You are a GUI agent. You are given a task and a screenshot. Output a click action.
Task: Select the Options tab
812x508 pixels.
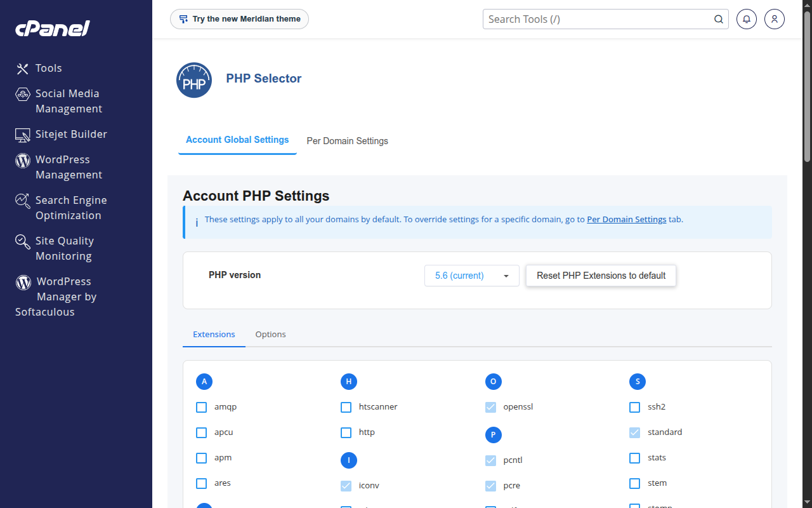point(271,335)
